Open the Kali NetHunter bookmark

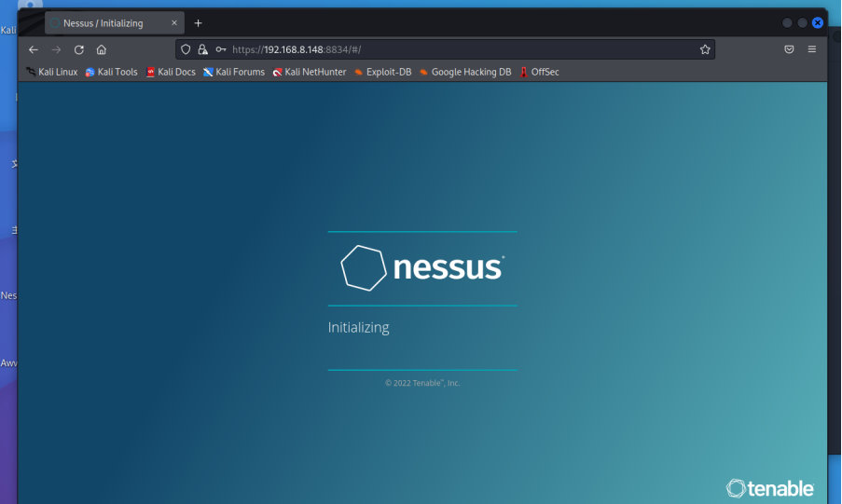click(x=310, y=72)
